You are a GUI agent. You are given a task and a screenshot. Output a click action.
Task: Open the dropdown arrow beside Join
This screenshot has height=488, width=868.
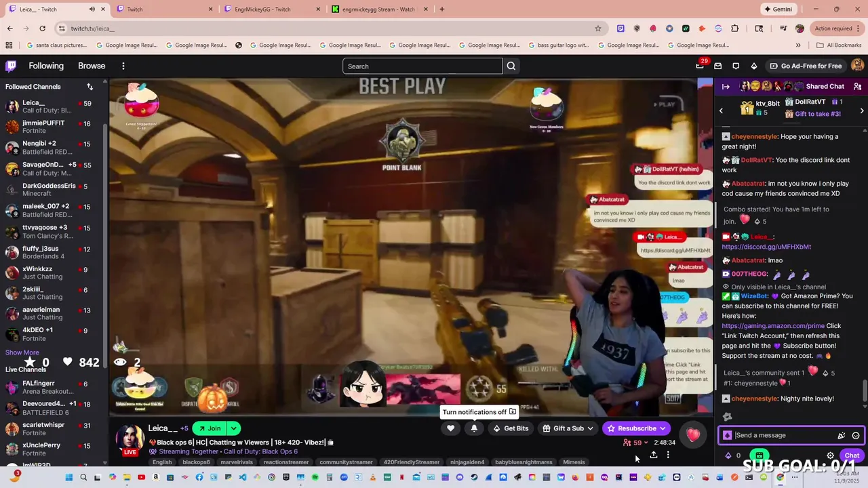[x=233, y=428]
